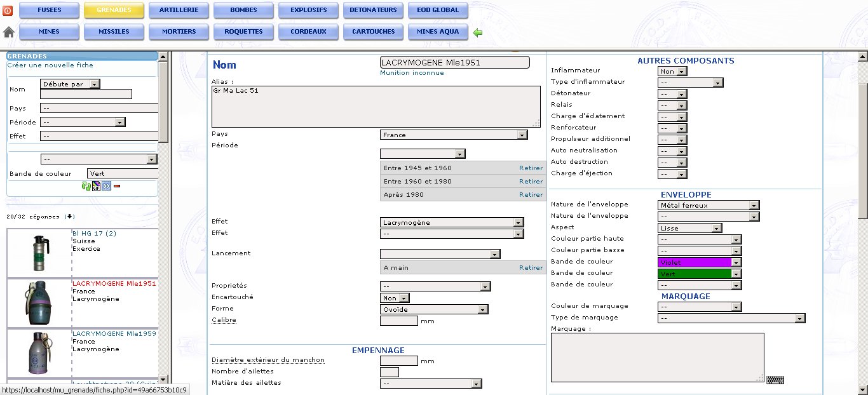Click the Pays search field

point(99,109)
